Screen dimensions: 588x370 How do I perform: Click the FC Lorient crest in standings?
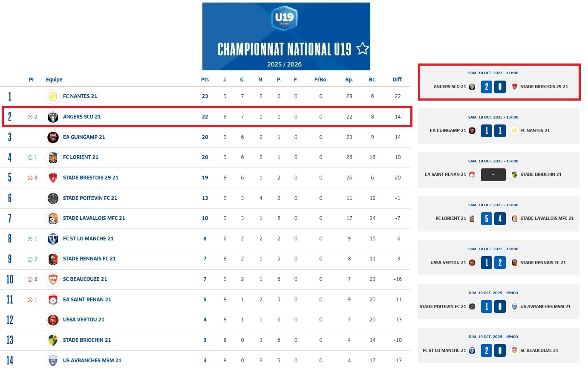point(53,157)
